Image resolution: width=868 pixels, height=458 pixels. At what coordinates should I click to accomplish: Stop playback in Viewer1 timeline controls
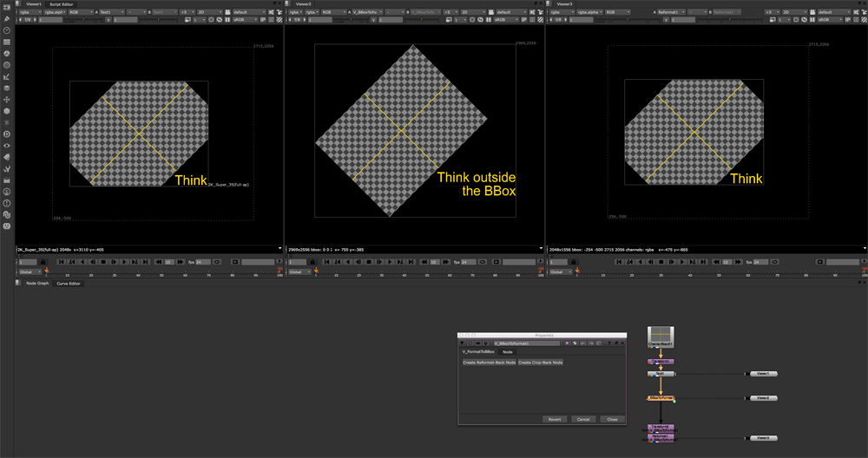click(x=103, y=262)
